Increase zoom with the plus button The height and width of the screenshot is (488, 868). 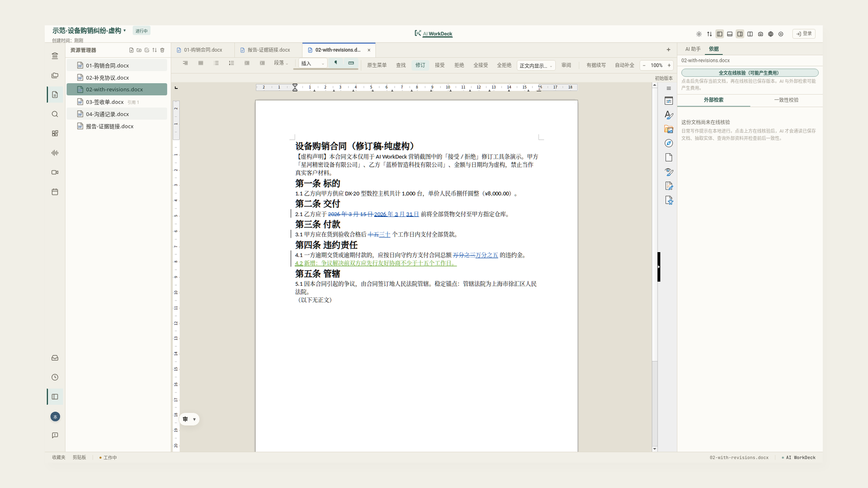pyautogui.click(x=669, y=66)
